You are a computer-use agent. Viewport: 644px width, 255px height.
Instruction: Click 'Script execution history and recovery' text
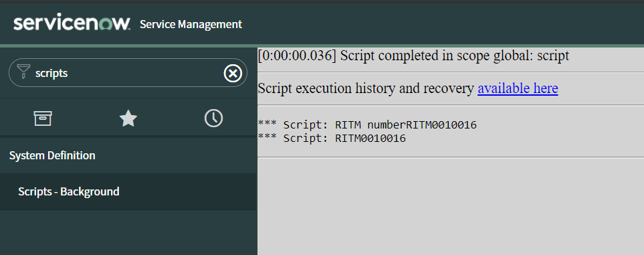[366, 88]
